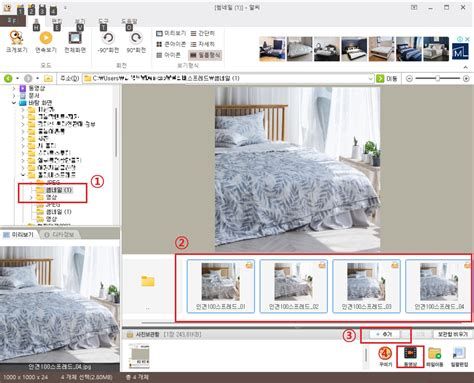
Task: Select the 자세히 view format
Action: click(203, 44)
